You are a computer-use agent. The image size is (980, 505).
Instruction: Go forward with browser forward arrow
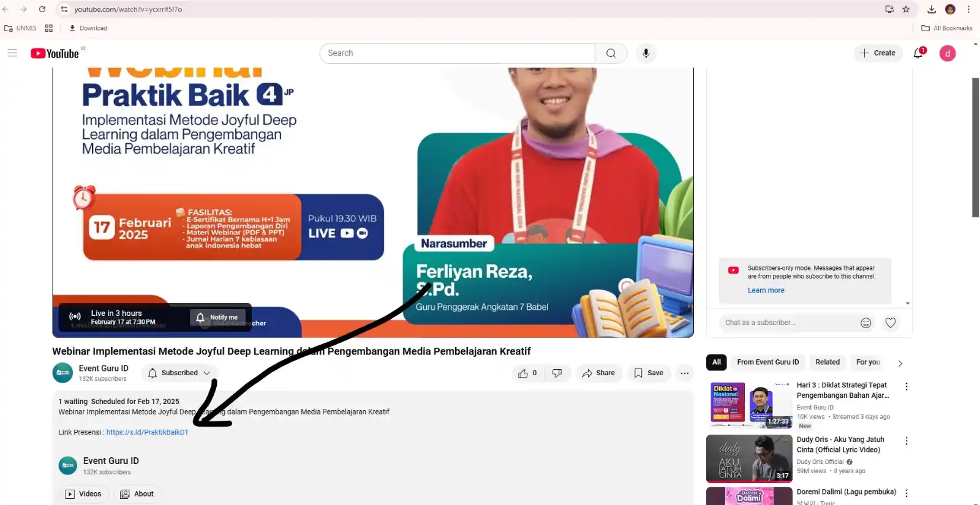pyautogui.click(x=23, y=9)
